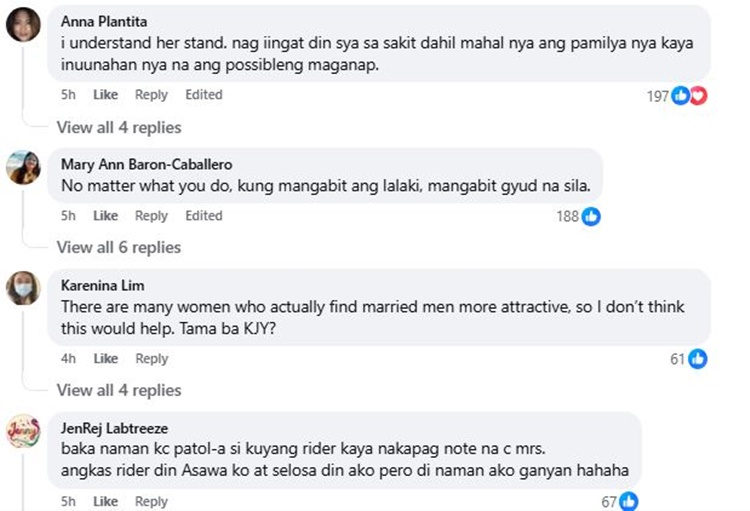Show reactions on Karenina Lim's comment
Screen dimensions: 750x511
(688, 359)
